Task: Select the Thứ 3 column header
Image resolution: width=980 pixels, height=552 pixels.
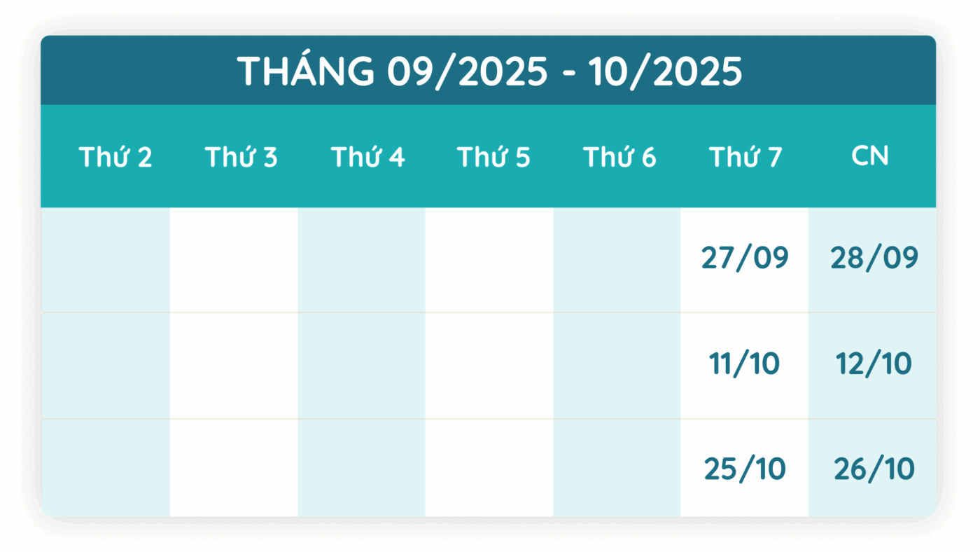Action: [x=241, y=158]
